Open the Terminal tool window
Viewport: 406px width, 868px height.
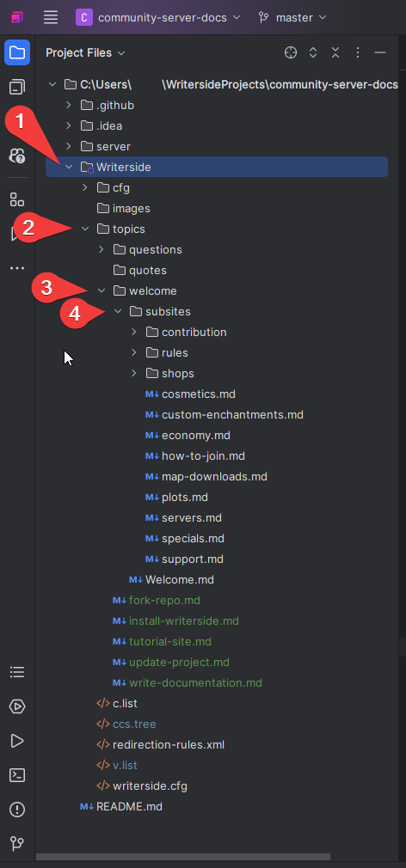(x=17, y=775)
